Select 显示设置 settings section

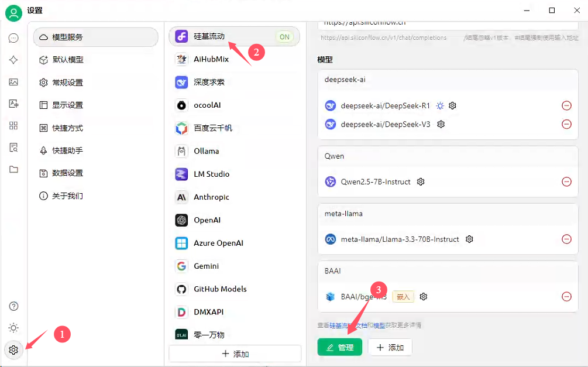[95, 105]
